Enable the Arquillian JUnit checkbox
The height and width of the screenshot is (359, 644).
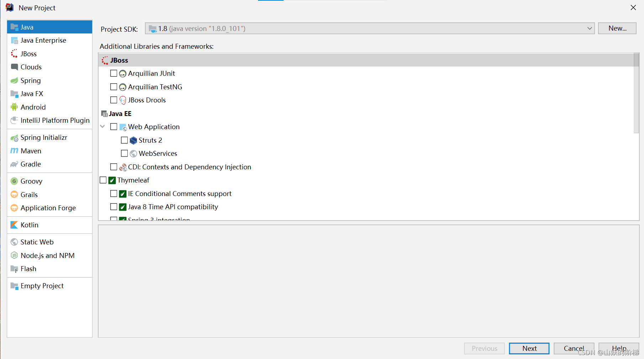pyautogui.click(x=114, y=73)
